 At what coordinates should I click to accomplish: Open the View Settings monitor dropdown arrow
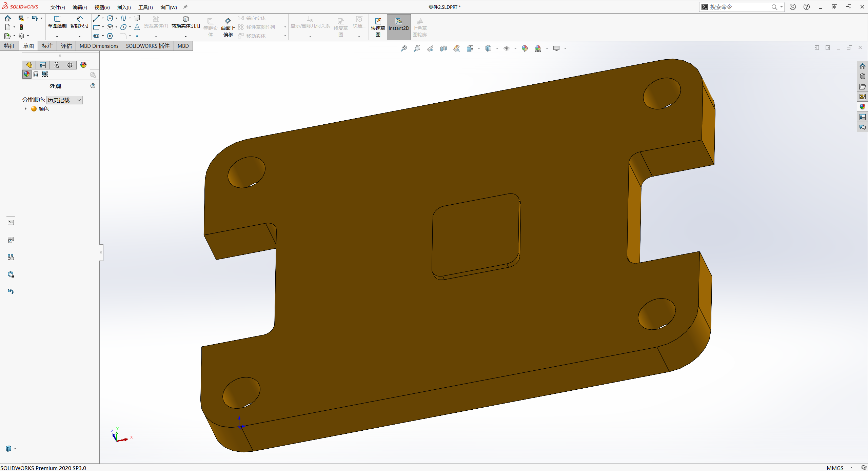(565, 48)
